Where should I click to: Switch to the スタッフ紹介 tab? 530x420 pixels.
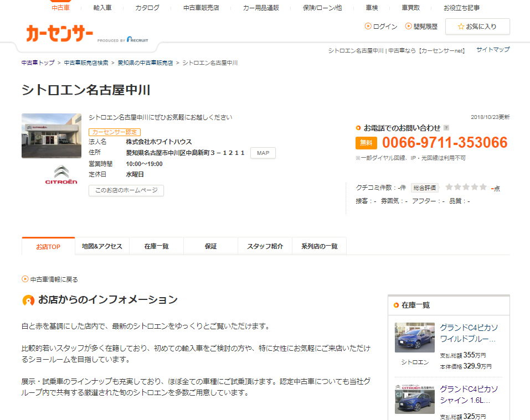pyautogui.click(x=265, y=246)
